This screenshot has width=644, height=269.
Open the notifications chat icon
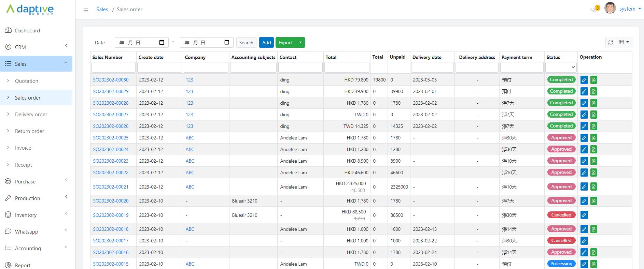(593, 10)
